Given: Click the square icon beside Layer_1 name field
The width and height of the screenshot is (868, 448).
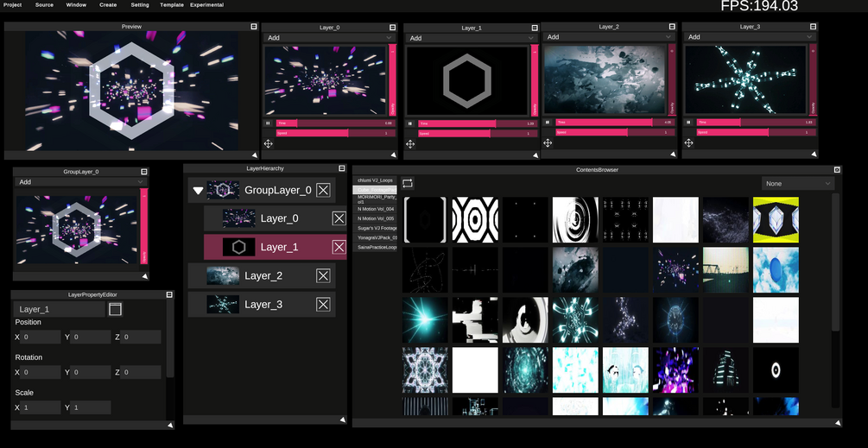Looking at the screenshot, I should pyautogui.click(x=115, y=309).
